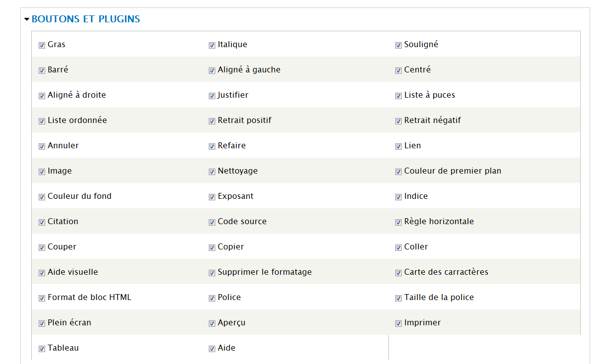Disable the Centré alignment option

(399, 70)
